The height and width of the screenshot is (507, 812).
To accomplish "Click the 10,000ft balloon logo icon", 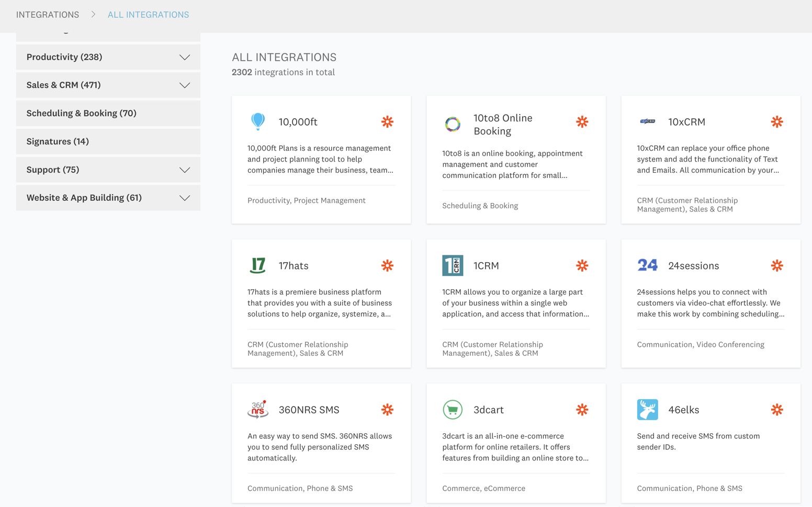I will pos(258,121).
